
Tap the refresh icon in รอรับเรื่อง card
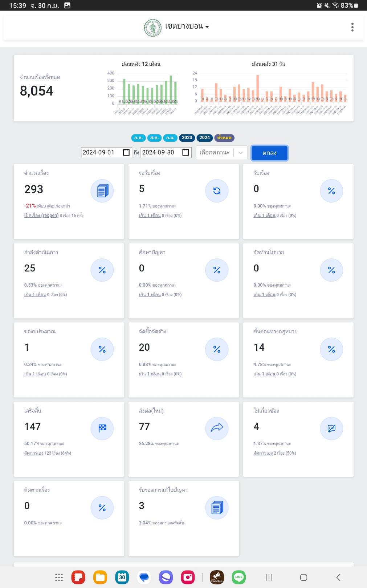[217, 191]
